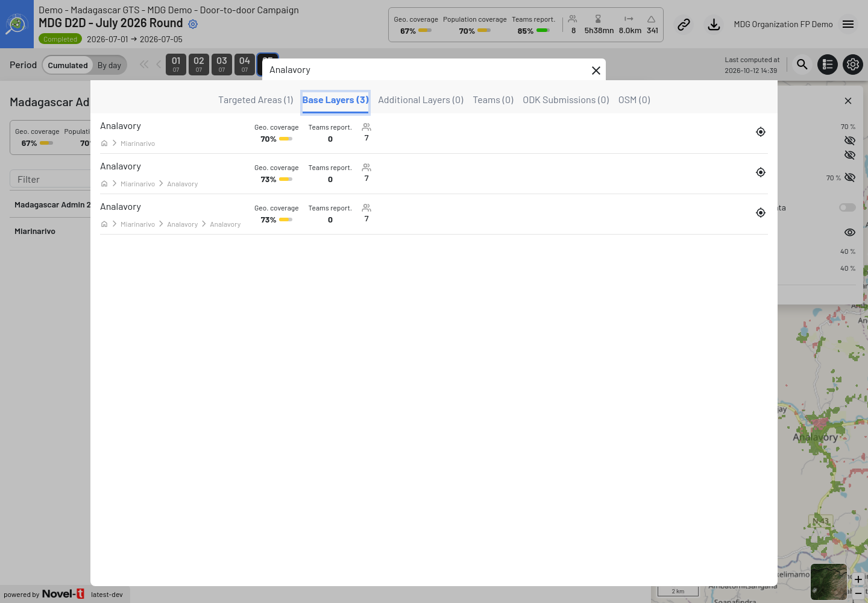Locate first Analavory (Miarinarivo) on map

761,132
